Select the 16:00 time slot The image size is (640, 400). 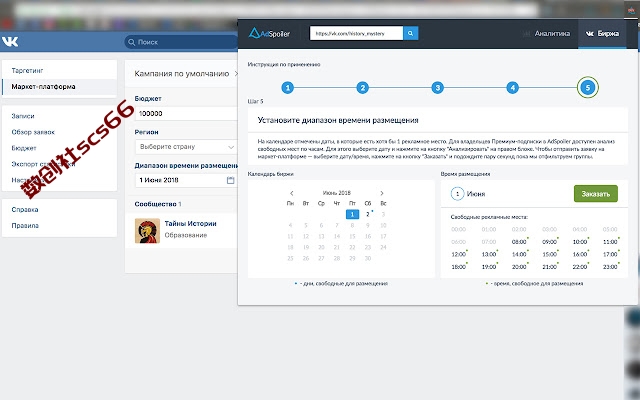click(x=580, y=254)
